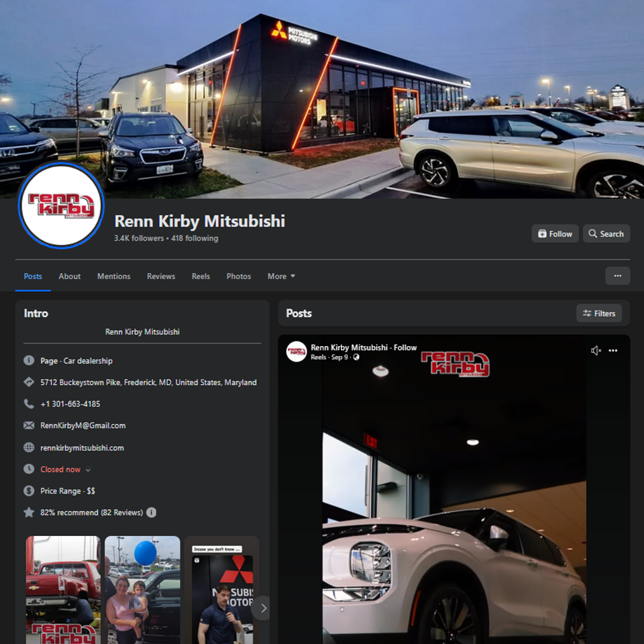This screenshot has height=644, width=644.
Task: Follow the Renn Kirby Mitsubishi page
Action: (x=555, y=233)
